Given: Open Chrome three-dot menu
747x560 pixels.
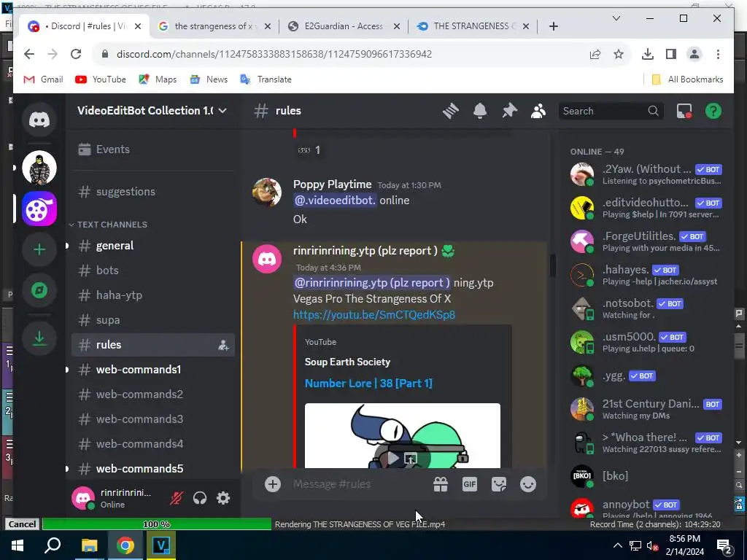Looking at the screenshot, I should [x=718, y=54].
